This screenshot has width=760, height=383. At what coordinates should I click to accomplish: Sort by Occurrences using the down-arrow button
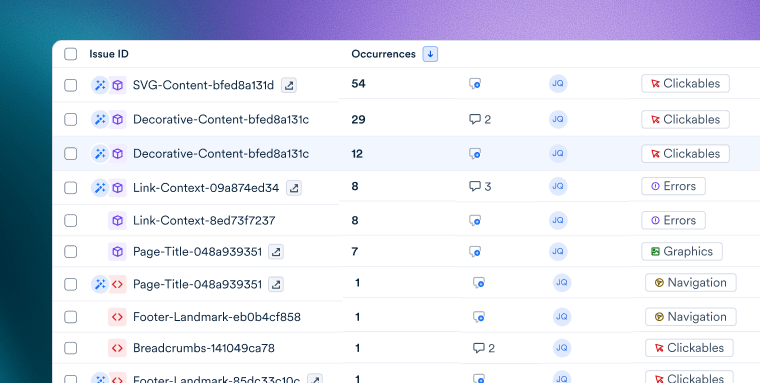tap(430, 54)
